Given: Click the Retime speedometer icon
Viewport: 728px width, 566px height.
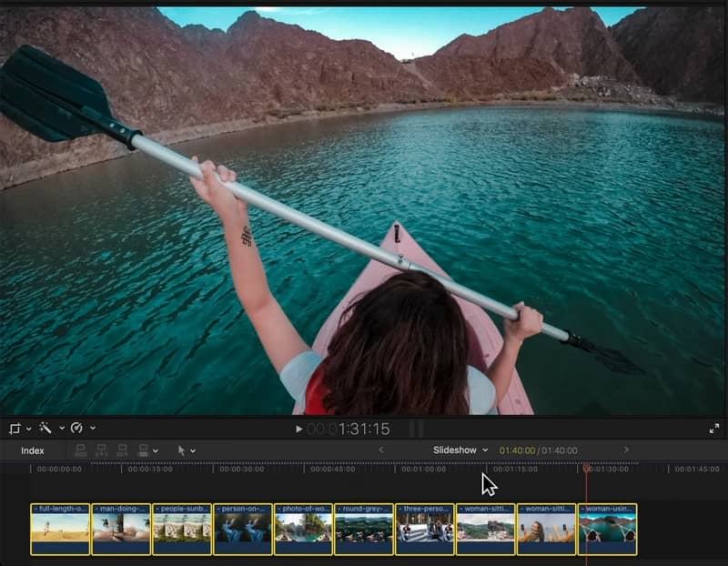Looking at the screenshot, I should [76, 427].
